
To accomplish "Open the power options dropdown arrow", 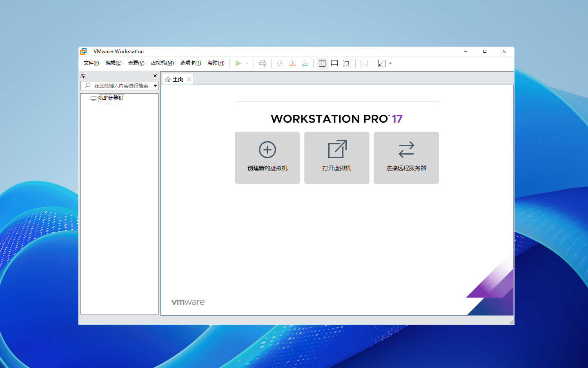I will [x=247, y=63].
